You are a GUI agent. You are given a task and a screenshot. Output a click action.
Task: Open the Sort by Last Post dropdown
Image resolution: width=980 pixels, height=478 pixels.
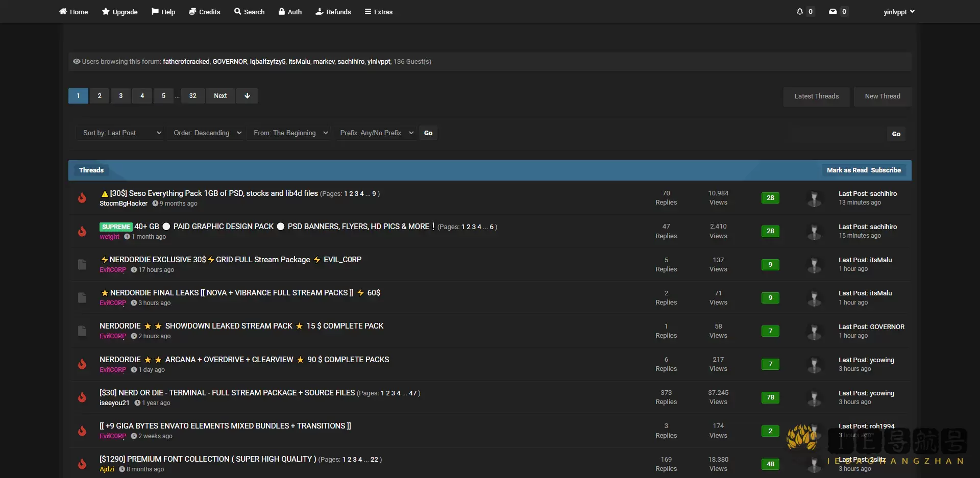click(120, 133)
